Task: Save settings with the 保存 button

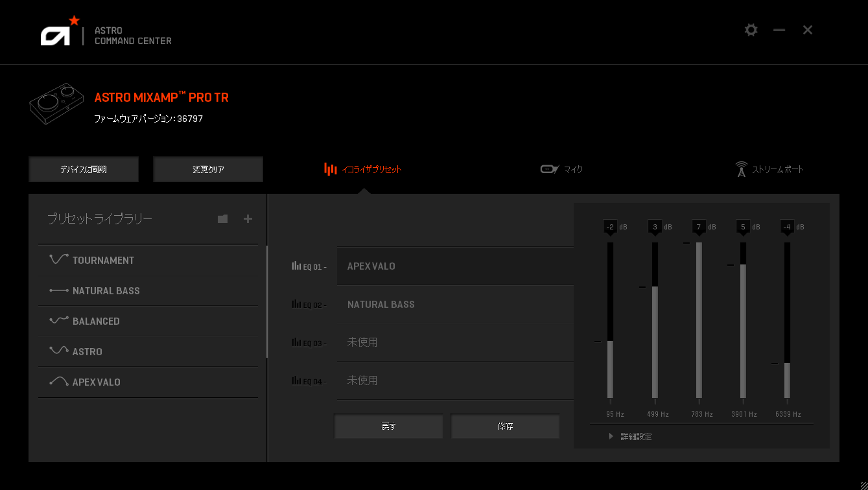Action: coord(505,426)
